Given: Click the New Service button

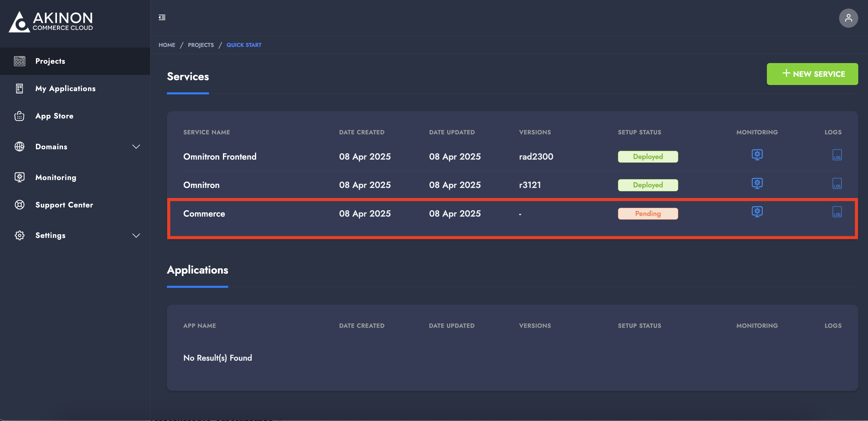Looking at the screenshot, I should tap(812, 74).
